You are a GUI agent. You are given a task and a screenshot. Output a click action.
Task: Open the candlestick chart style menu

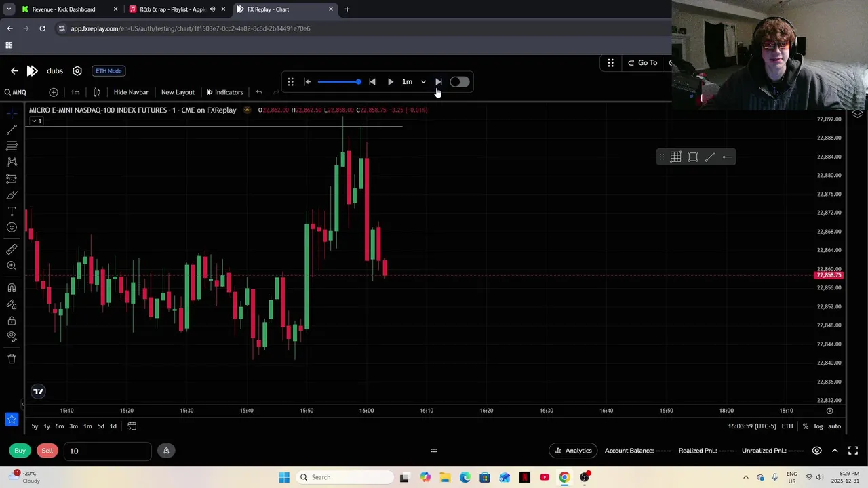tap(97, 92)
